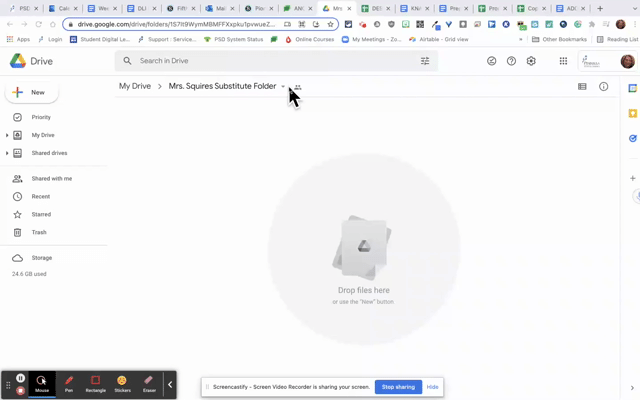
Task: Open Recent files list
Action: [x=41, y=196]
